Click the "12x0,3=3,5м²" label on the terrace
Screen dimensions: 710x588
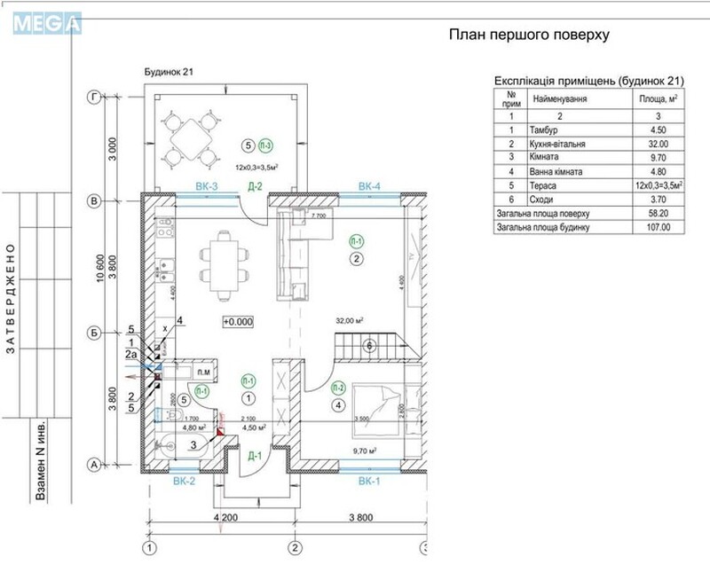pos(256,167)
